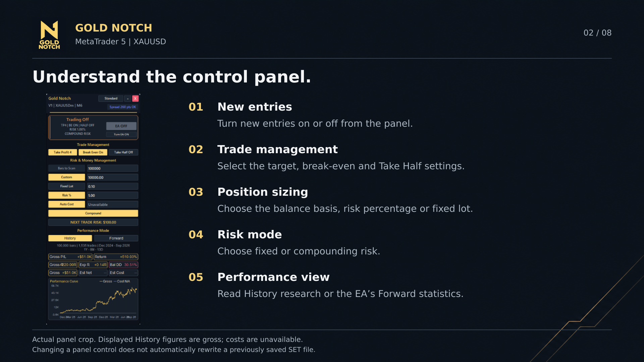Viewport: 644px width, 362px height.
Task: Click the Gold Notch logo icon
Action: click(x=49, y=35)
